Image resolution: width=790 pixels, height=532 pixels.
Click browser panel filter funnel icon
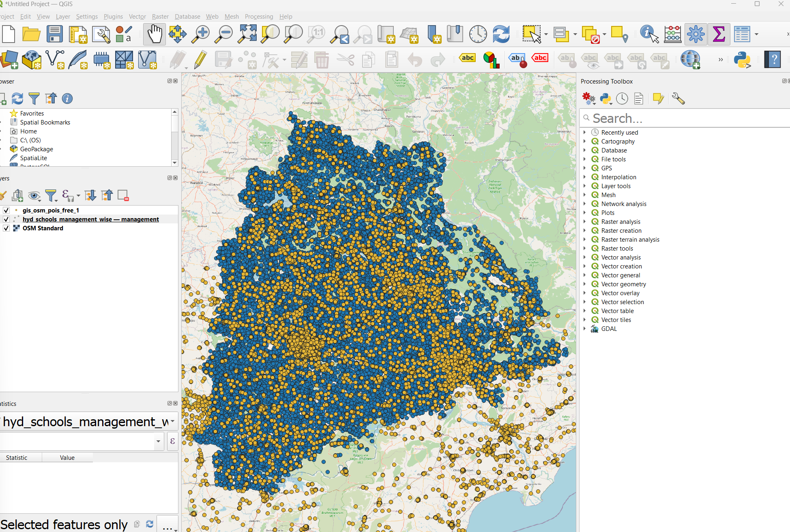tap(34, 99)
